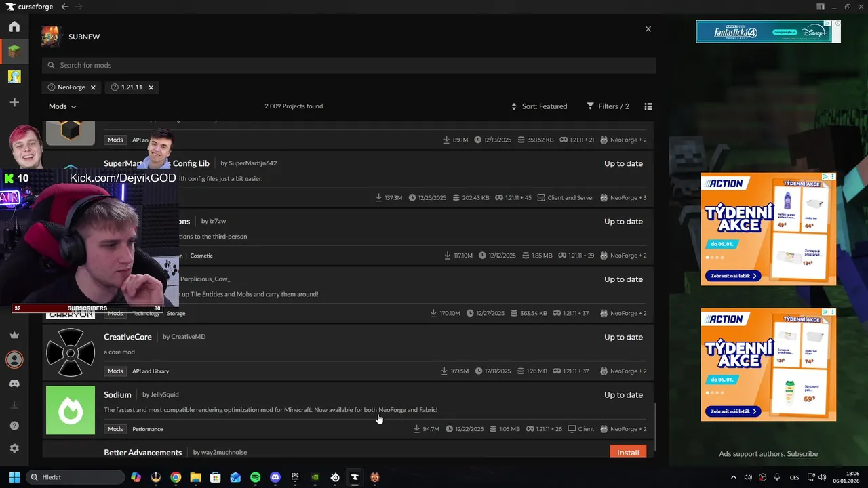Click the Cosmetic tag on tr7zw's mod
The image size is (868, 488).
[x=201, y=256]
